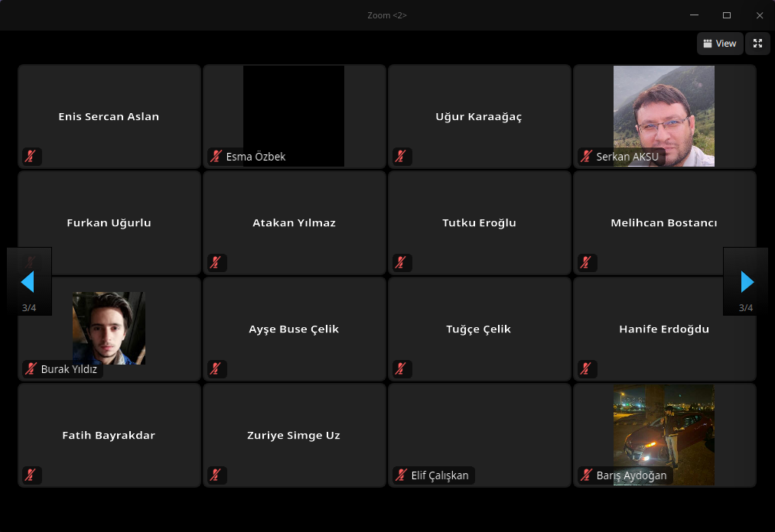775x532 pixels.
Task: Go to previous participants page
Action: coord(28,281)
